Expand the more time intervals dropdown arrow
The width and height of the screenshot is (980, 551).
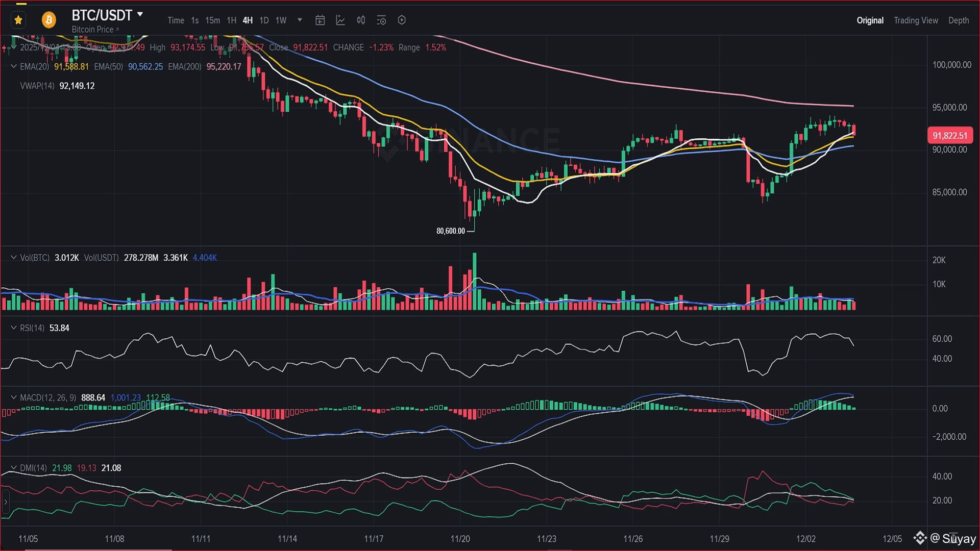pos(300,20)
